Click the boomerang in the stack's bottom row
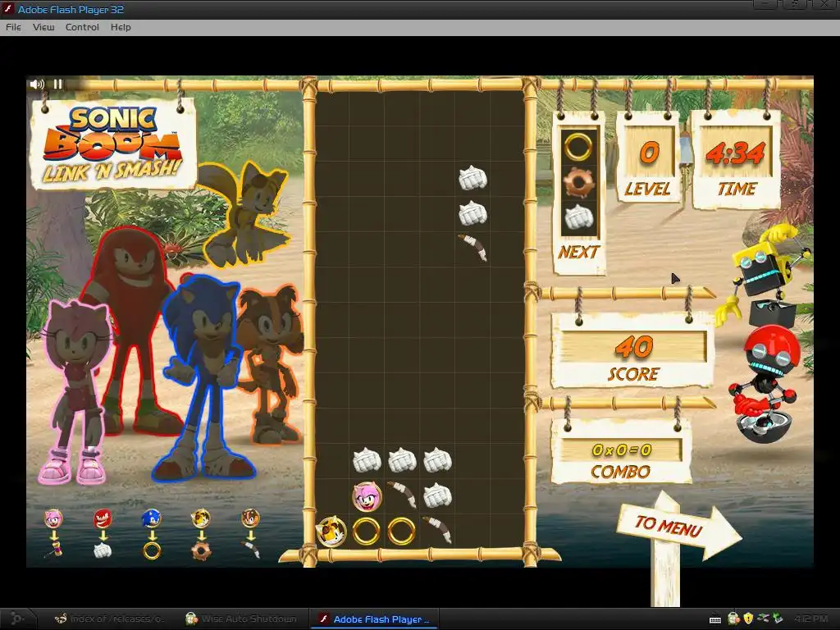The width and height of the screenshot is (840, 630). tap(437, 530)
